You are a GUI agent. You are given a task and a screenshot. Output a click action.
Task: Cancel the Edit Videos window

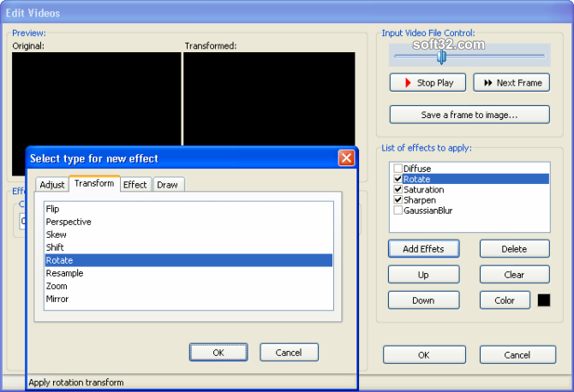tap(517, 354)
